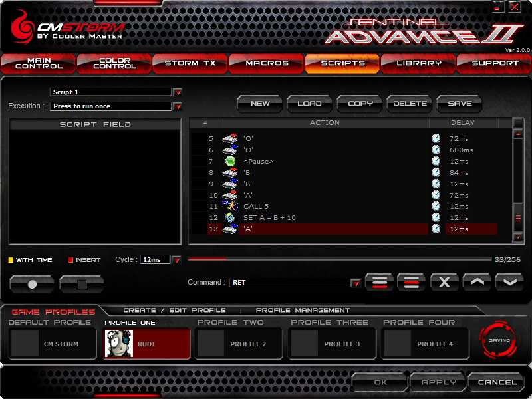
Task: Open the Macros tab
Action: (x=267, y=63)
